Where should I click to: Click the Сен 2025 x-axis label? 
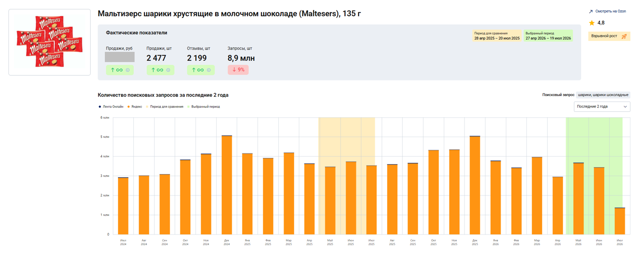tap(413, 242)
